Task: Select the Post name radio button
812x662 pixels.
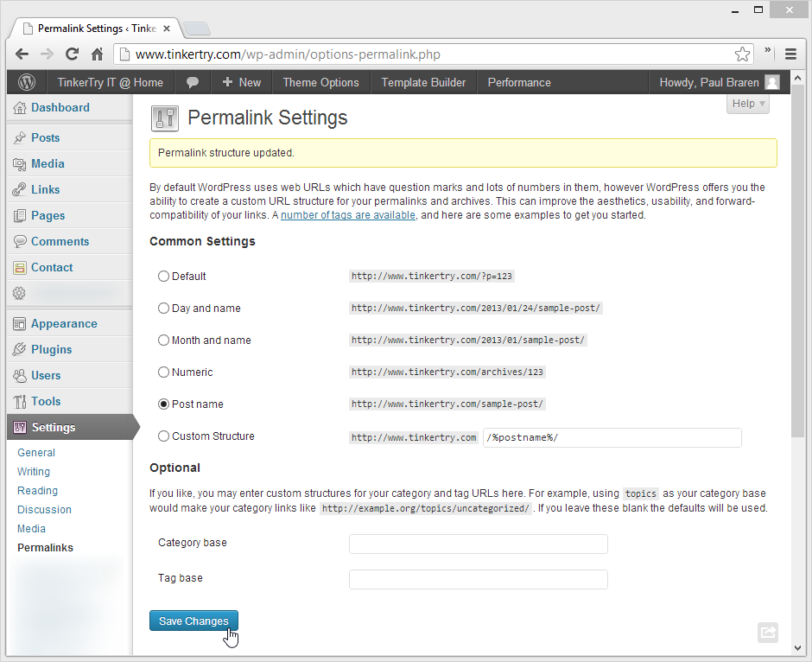Action: click(x=163, y=404)
